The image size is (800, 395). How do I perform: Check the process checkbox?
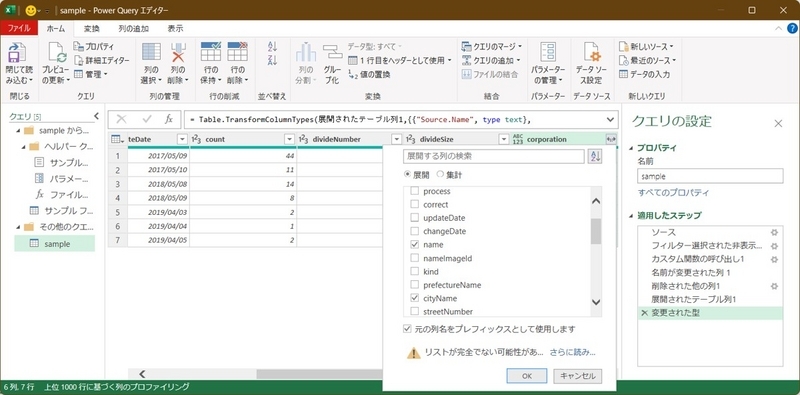[415, 191]
